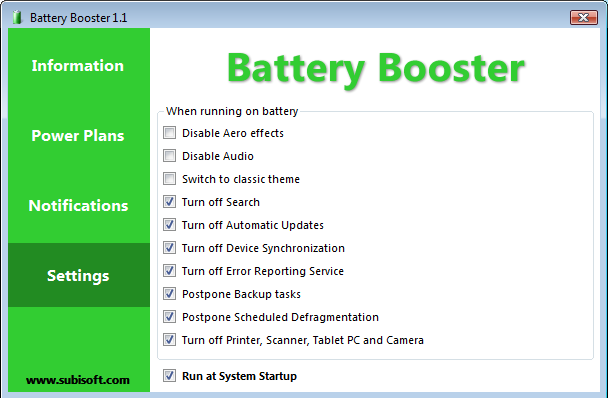Image resolution: width=608 pixels, height=398 pixels.
Task: Tick the Disable Audio checkbox
Action: (x=169, y=156)
